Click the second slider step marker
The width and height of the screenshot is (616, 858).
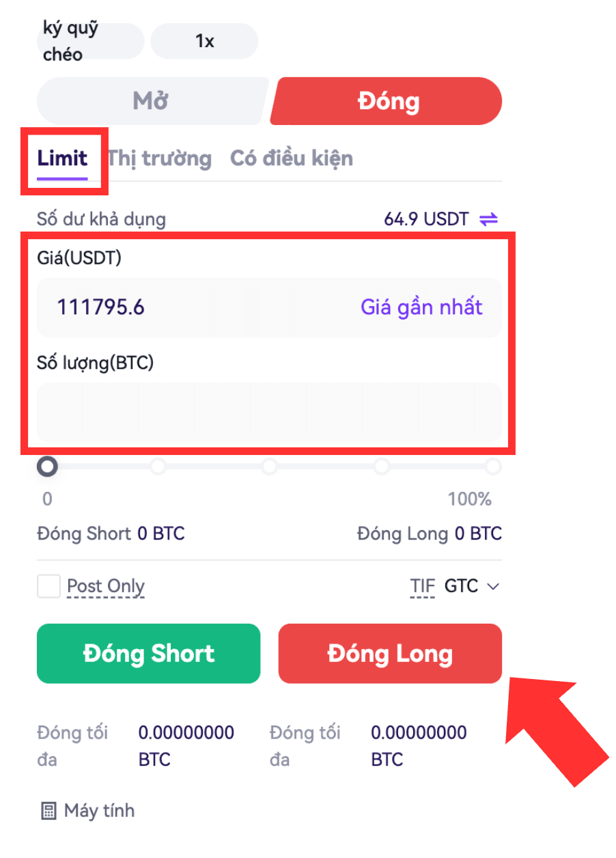click(x=158, y=467)
